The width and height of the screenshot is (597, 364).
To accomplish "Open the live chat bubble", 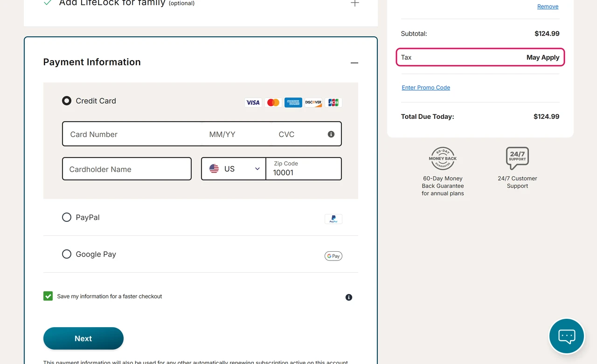I will (567, 336).
